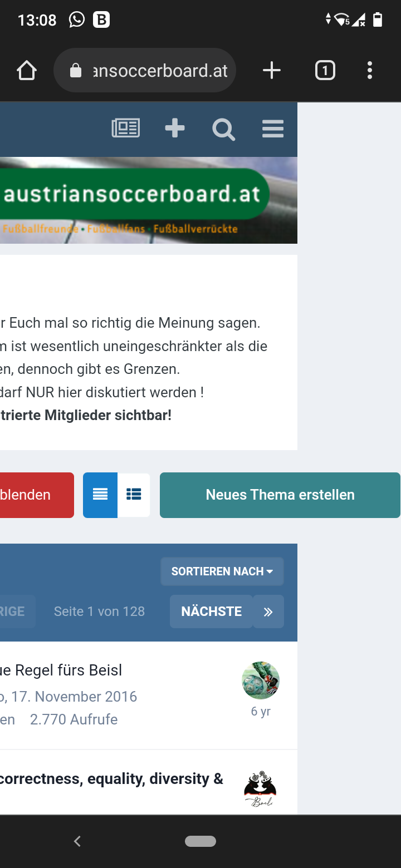This screenshot has height=868, width=401.
Task: Tap the bold text 'Mitglieder sichtbar!'
Action: click(x=107, y=415)
